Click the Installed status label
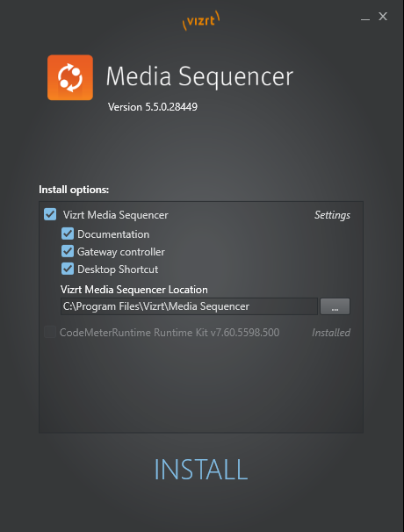 click(x=331, y=333)
